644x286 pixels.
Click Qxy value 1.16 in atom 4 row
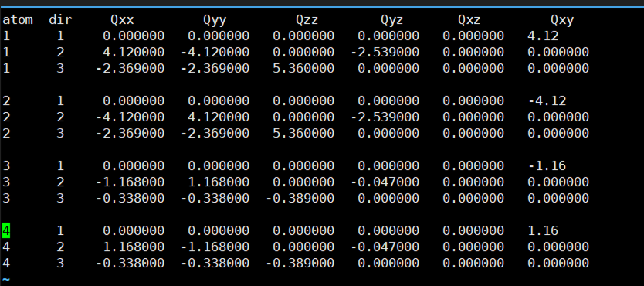click(x=543, y=230)
